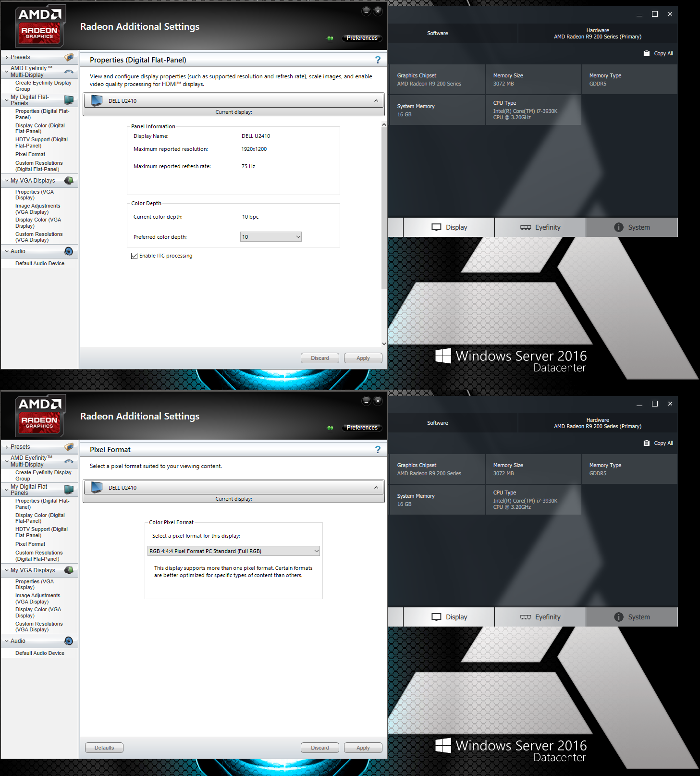Screen dimensions: 700x776
Task: Open the Display tab in the upper Radeon Settings window
Action: coord(449,227)
